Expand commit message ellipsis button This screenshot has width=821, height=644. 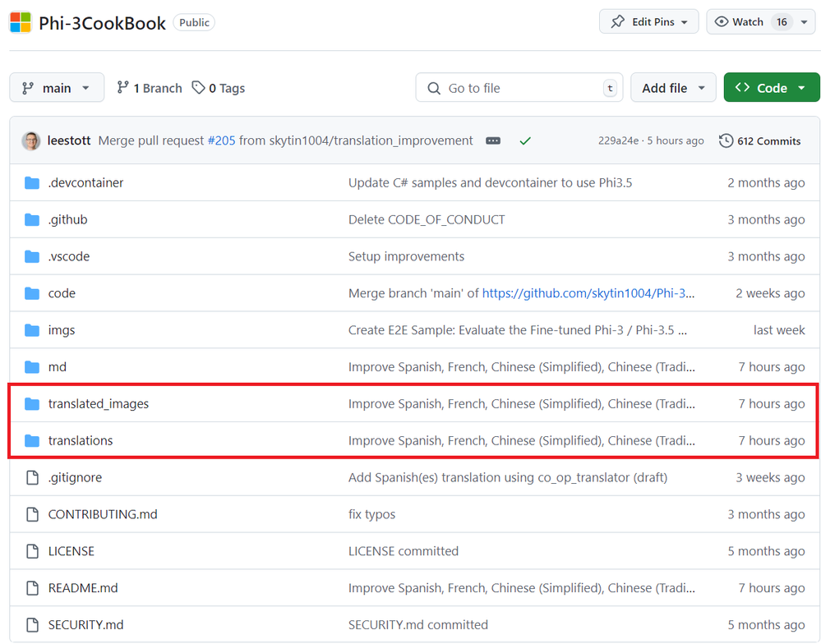coord(493,140)
